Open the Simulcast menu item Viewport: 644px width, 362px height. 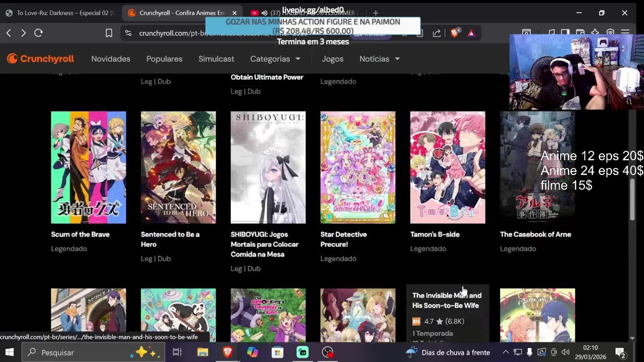[216, 59]
